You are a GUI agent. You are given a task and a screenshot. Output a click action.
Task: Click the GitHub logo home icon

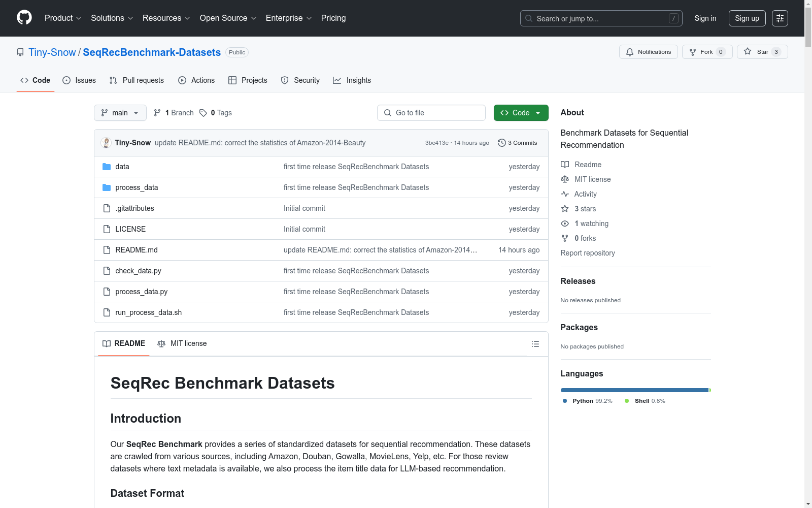[24, 17]
